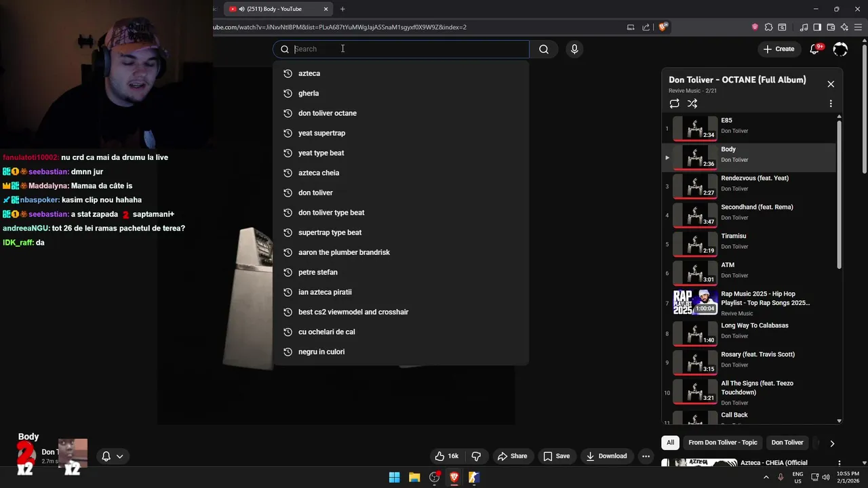Play 'Long Way To Calabasas' track

749,333
